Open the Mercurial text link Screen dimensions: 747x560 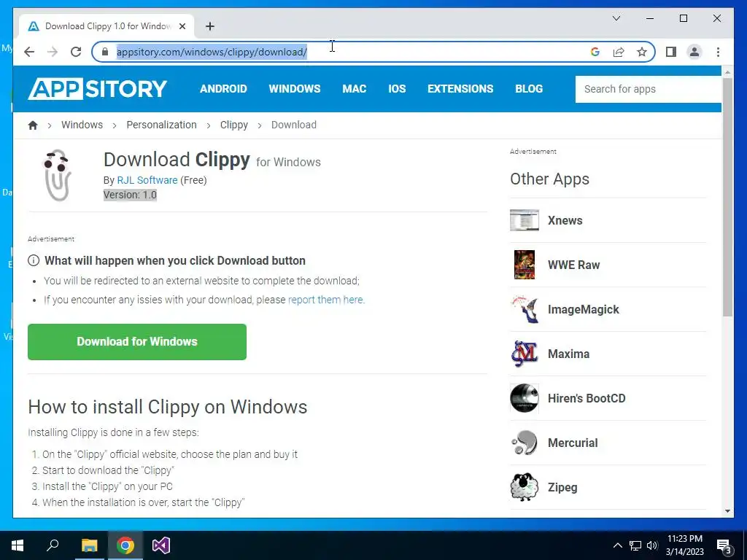pos(573,443)
